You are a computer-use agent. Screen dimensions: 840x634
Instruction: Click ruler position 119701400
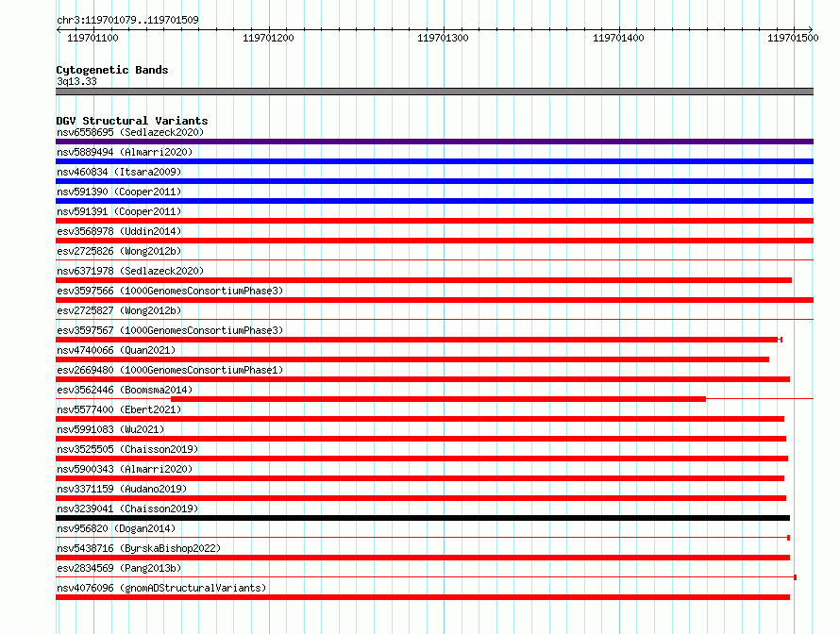click(x=618, y=38)
